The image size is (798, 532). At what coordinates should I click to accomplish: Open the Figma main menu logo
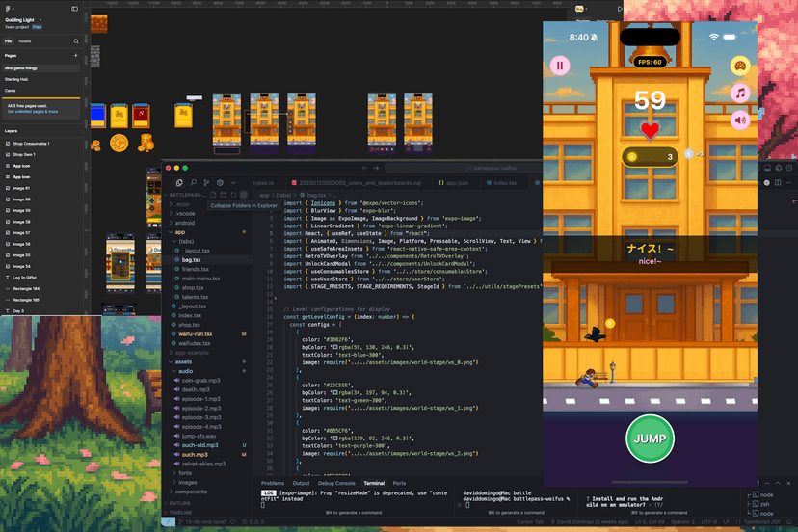click(x=8, y=9)
